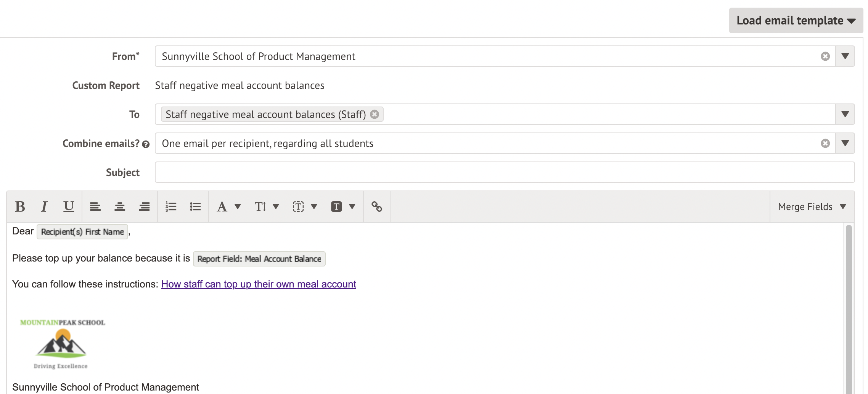Open the To recipients dropdown
This screenshot has width=868, height=394.
[x=845, y=114]
